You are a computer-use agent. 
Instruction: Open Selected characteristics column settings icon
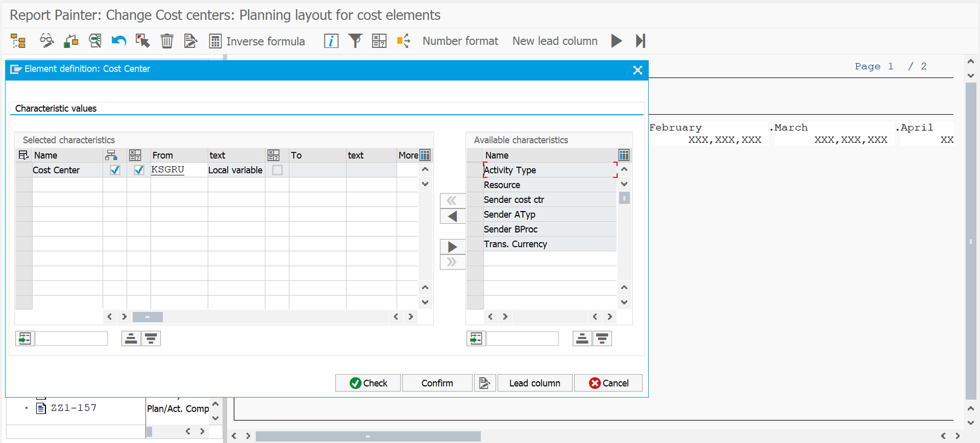[x=425, y=155]
